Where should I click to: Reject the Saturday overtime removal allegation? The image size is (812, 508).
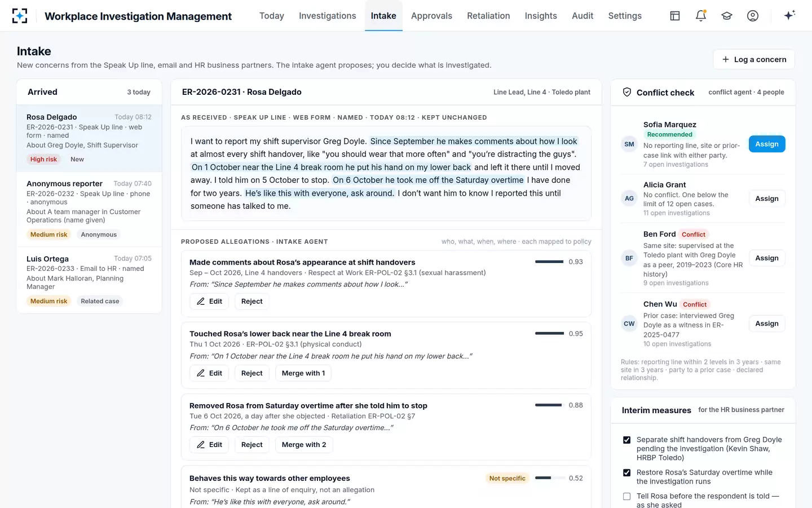click(252, 445)
